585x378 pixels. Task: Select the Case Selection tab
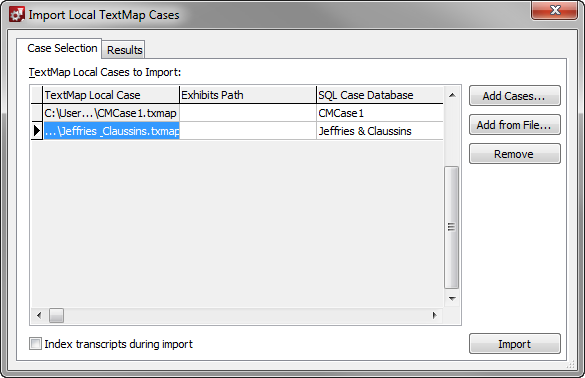62,48
